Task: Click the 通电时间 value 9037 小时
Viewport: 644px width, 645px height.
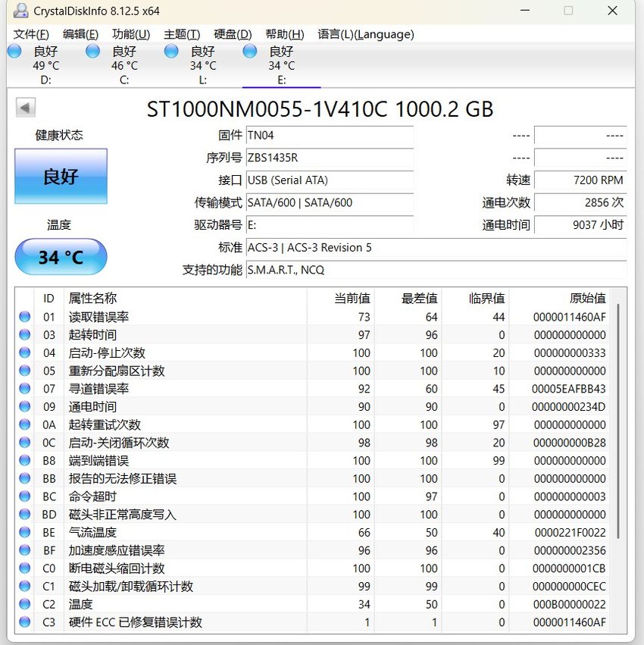Action: [580, 225]
